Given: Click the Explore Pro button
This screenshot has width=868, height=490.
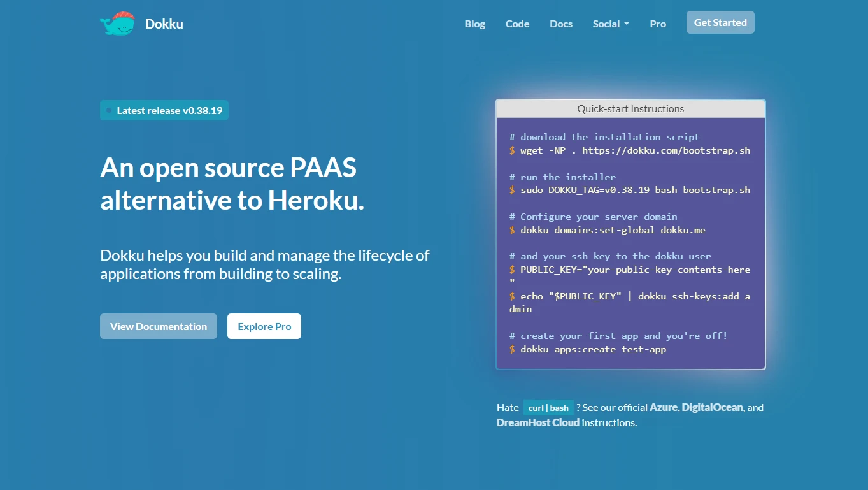Looking at the screenshot, I should tap(264, 326).
